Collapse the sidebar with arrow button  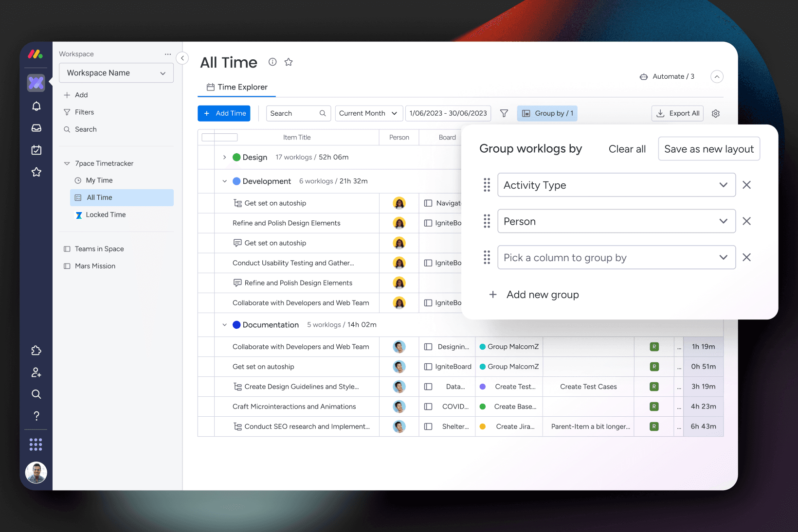point(182,58)
